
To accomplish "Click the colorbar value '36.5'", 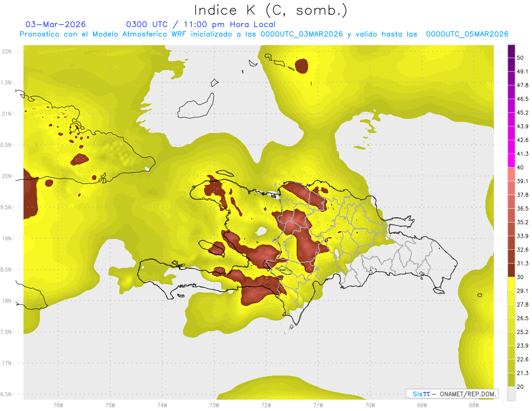I will (x=523, y=208).
